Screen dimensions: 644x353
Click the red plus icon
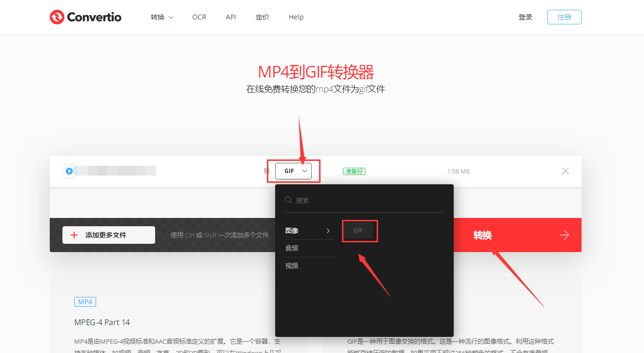pyautogui.click(x=74, y=235)
